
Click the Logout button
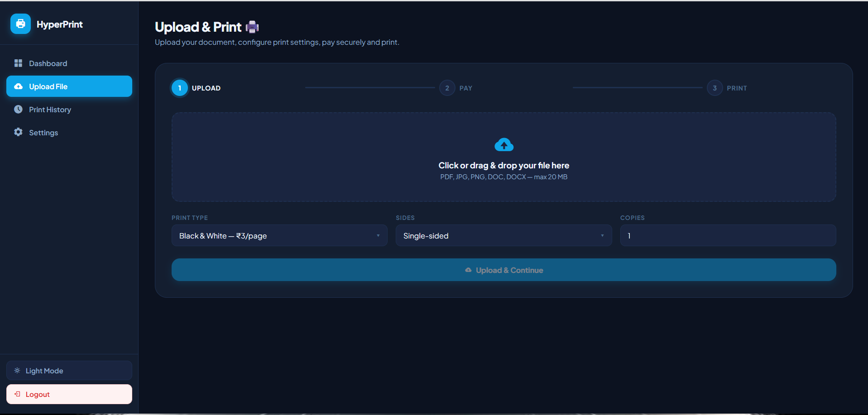69,394
